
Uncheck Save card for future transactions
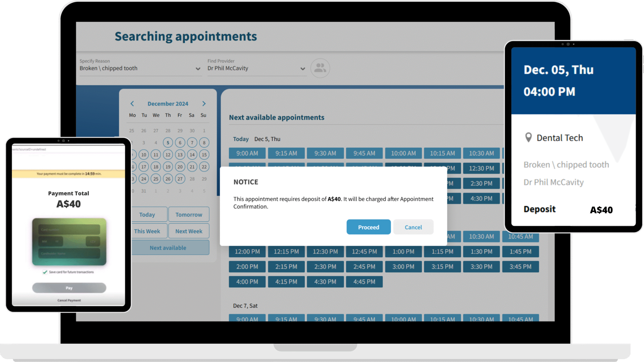pos(45,272)
